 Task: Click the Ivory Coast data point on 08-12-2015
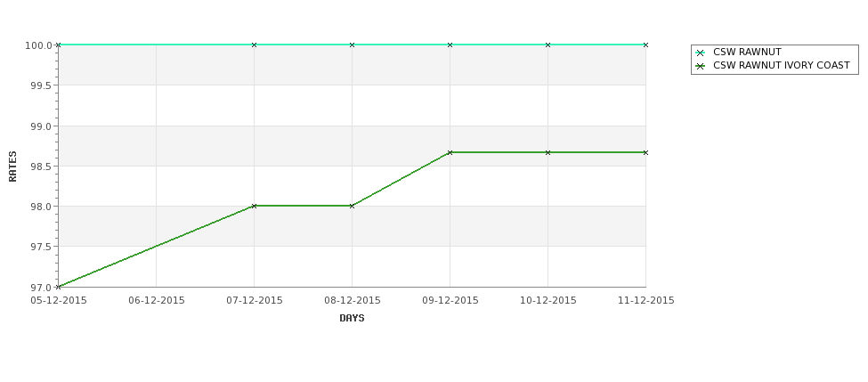pyautogui.click(x=352, y=206)
